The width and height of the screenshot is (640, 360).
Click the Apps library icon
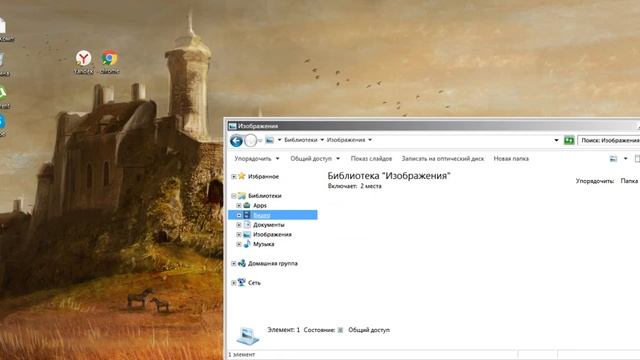[x=247, y=205]
